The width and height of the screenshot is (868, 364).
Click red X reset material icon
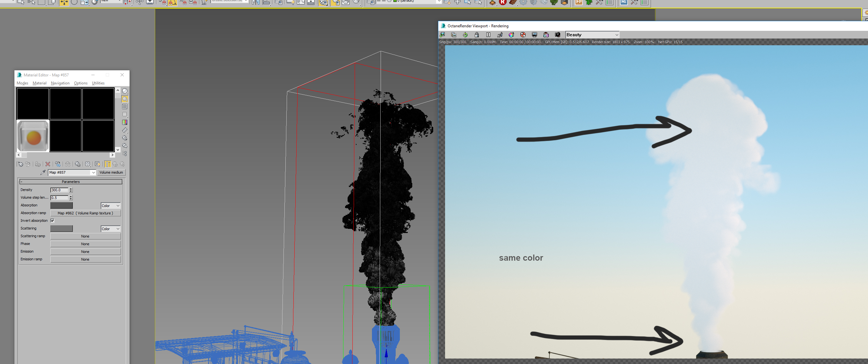48,164
